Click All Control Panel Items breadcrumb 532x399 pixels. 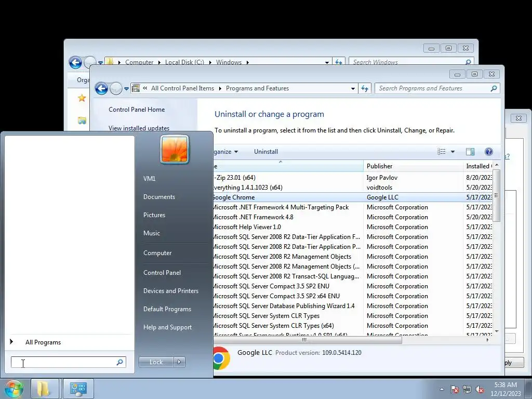182,88
